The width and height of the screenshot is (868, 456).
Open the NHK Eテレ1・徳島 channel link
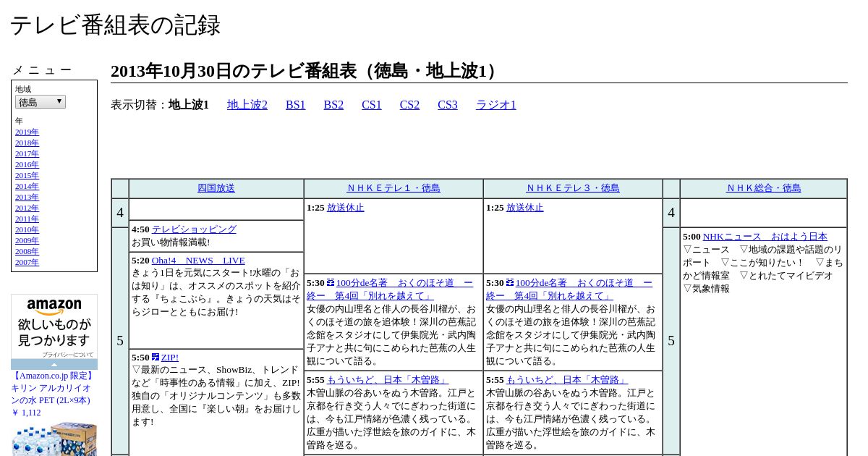coord(393,187)
